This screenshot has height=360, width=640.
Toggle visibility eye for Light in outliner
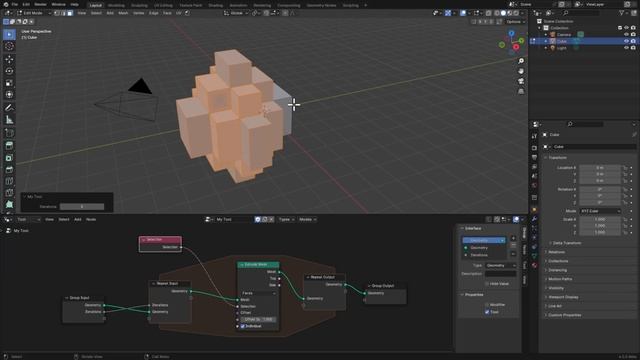pos(626,48)
